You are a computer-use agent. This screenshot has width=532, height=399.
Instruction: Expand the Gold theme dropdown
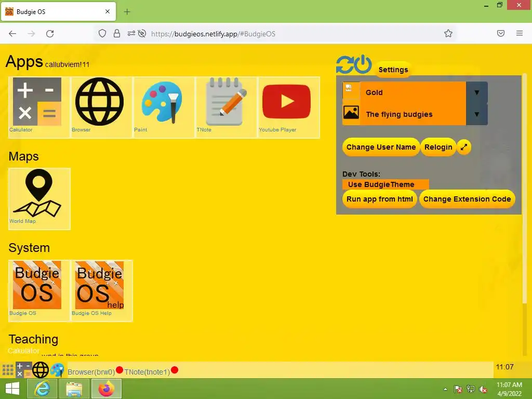[x=477, y=92]
